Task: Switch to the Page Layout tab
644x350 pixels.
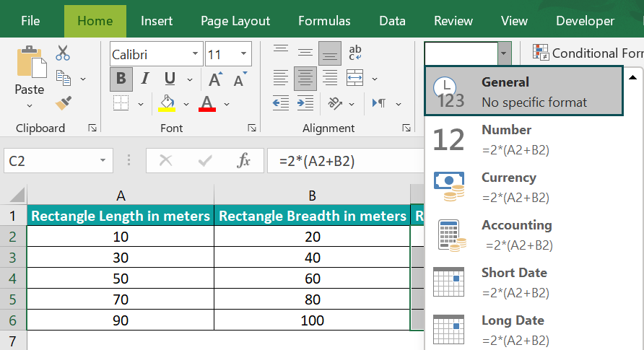Action: pos(235,21)
